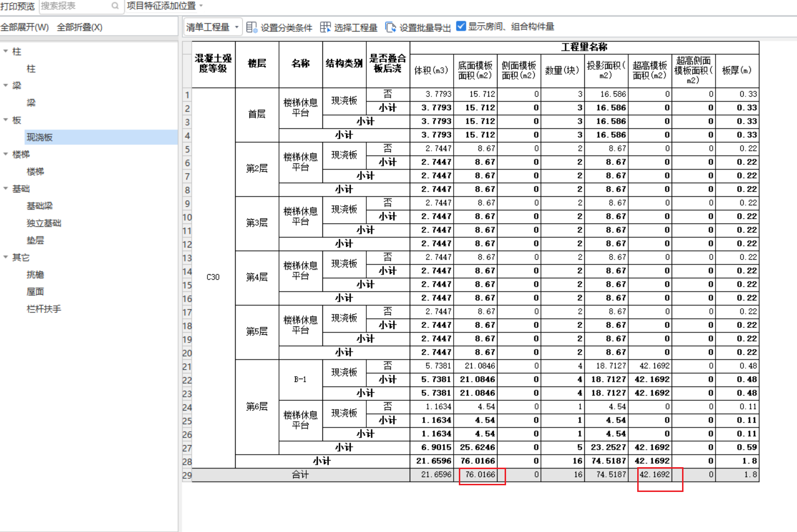
Task: Click 数量(块) column header
Action: tap(562, 71)
